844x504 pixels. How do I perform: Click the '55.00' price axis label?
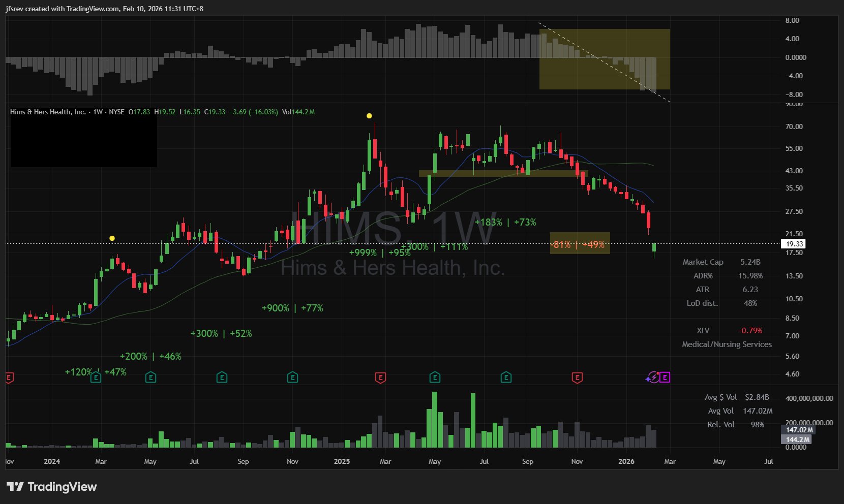pos(794,148)
